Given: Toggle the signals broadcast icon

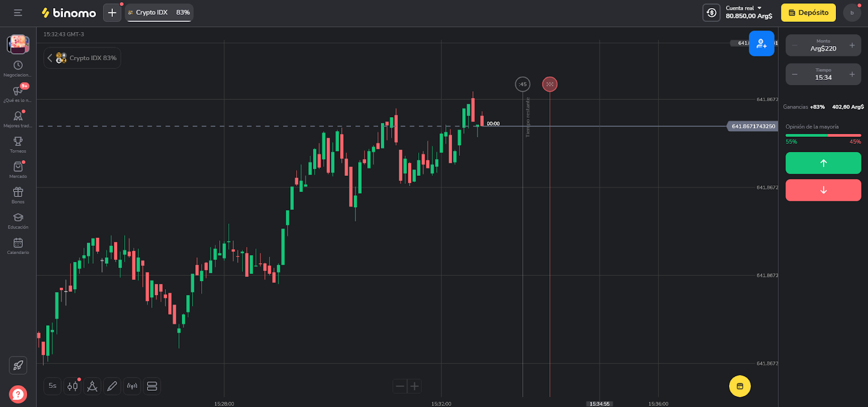Looking at the screenshot, I should click(x=132, y=386).
